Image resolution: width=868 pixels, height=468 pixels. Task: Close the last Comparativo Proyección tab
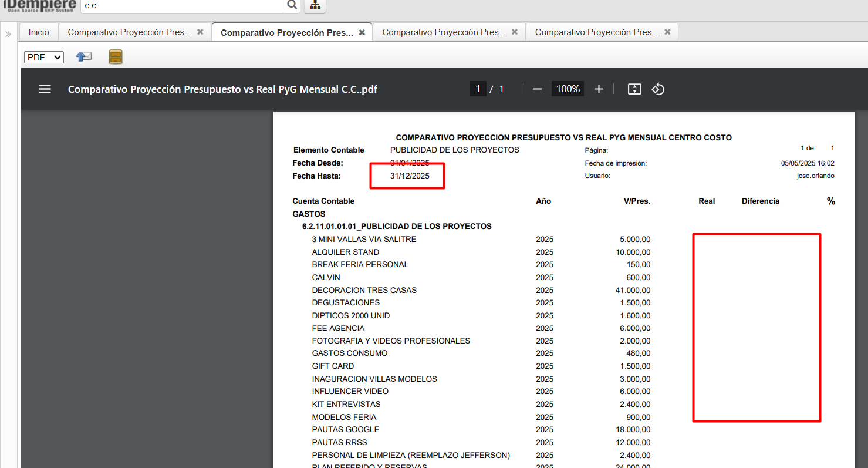point(667,32)
